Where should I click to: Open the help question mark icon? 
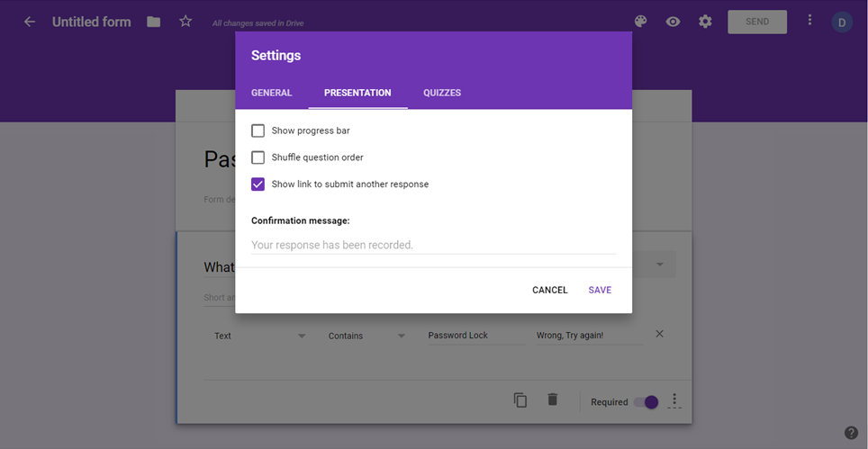851,433
